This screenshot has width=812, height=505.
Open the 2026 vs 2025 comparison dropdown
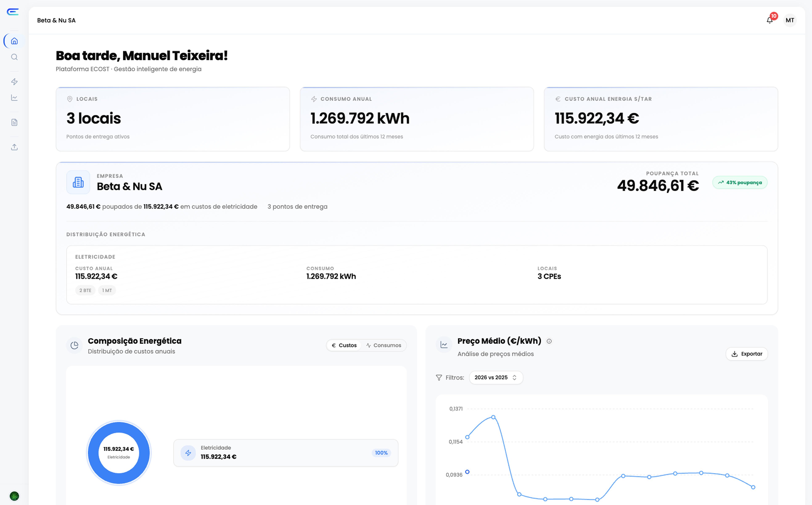[x=496, y=377]
